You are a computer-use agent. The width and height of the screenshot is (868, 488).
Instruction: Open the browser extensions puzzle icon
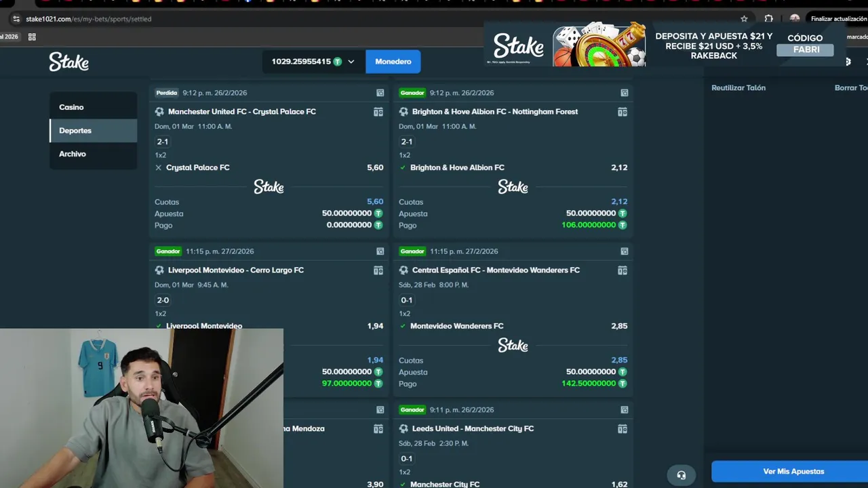[x=768, y=19]
